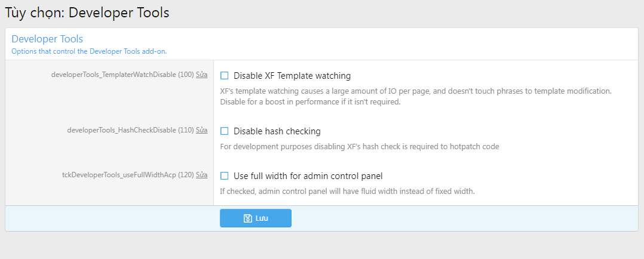Click 'Use full width for admin control panel' label
The image size is (644, 259).
pos(308,176)
